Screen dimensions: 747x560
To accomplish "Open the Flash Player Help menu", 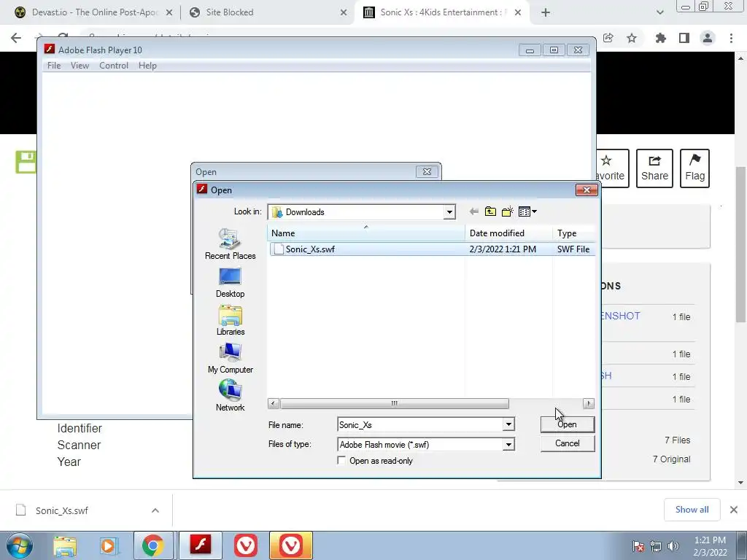I will point(147,65).
